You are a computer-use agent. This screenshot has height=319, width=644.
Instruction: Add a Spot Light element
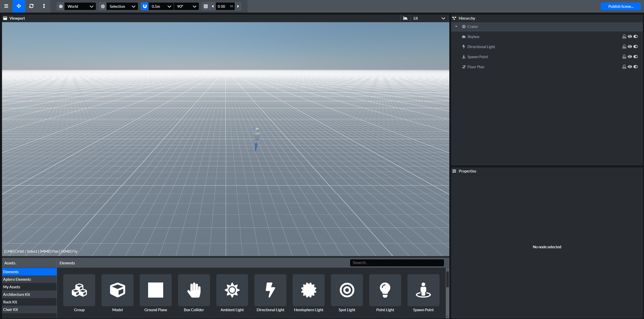[x=347, y=293]
